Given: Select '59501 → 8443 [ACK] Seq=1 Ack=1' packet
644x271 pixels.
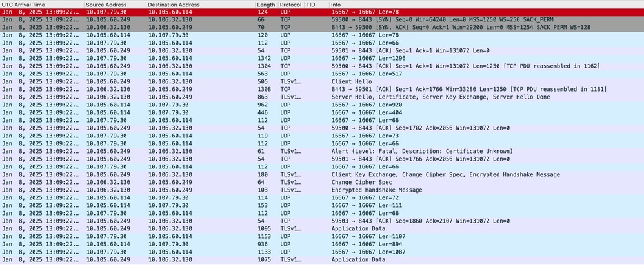Looking at the screenshot, I should (322, 50).
